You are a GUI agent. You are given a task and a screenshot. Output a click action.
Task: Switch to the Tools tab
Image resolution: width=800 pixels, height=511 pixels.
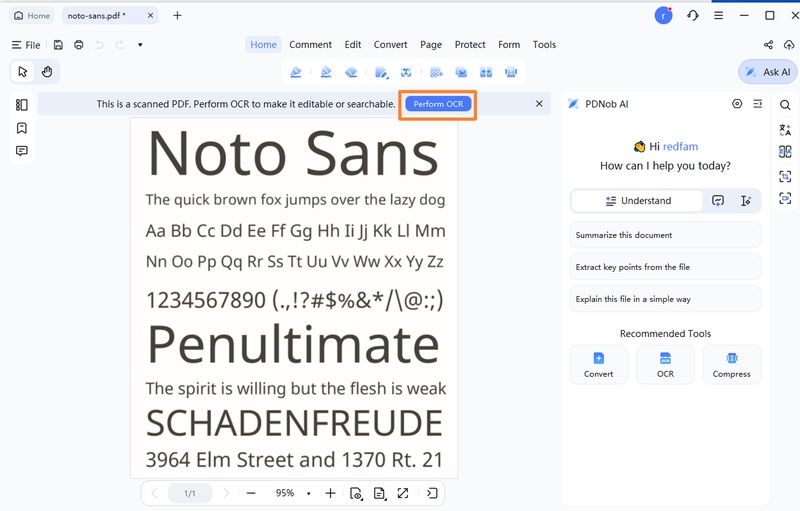point(544,45)
